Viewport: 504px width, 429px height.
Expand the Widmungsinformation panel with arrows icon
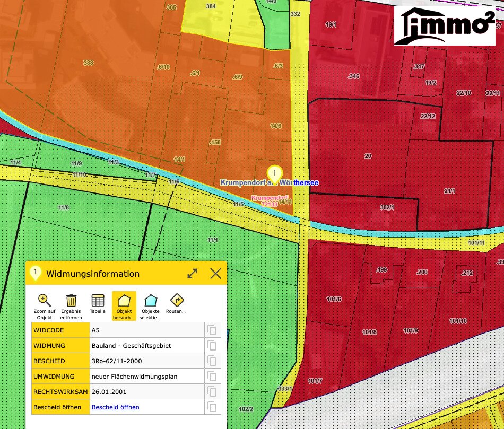192,274
